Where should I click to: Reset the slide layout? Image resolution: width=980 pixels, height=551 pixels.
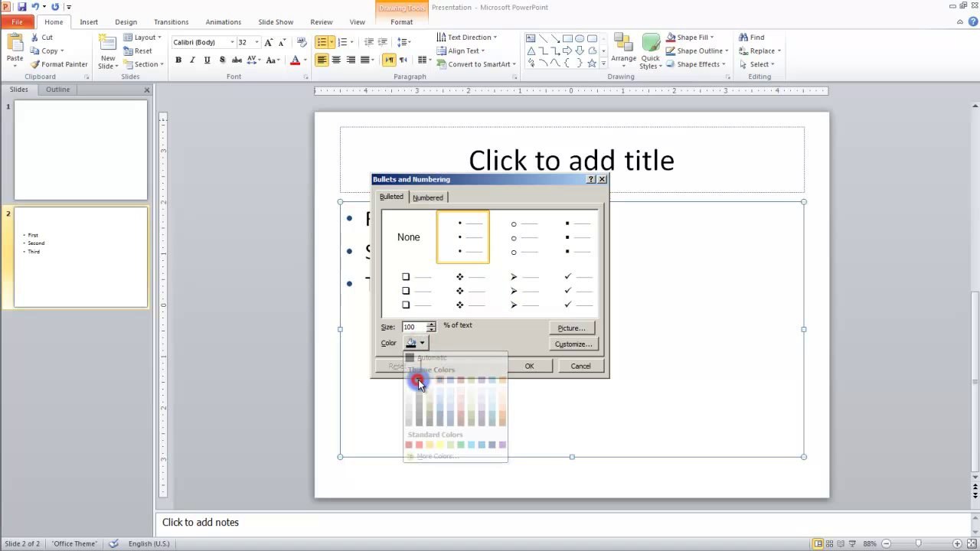pyautogui.click(x=138, y=51)
